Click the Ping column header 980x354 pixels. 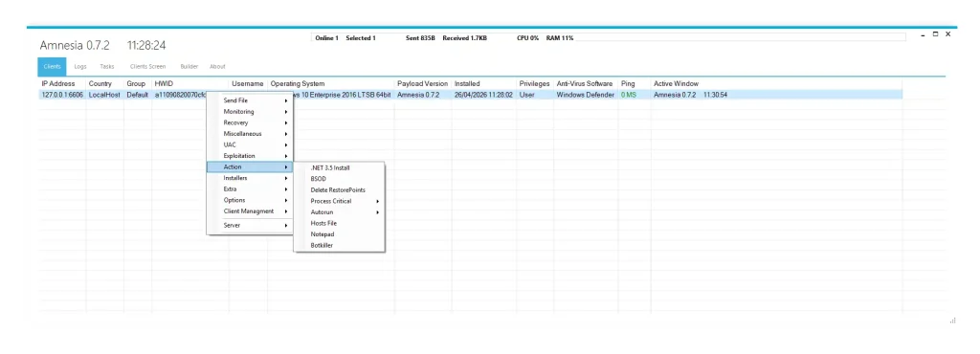(635, 83)
